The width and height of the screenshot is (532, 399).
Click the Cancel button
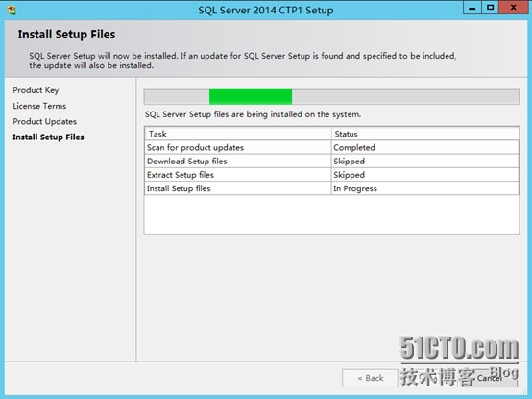pyautogui.click(x=489, y=378)
